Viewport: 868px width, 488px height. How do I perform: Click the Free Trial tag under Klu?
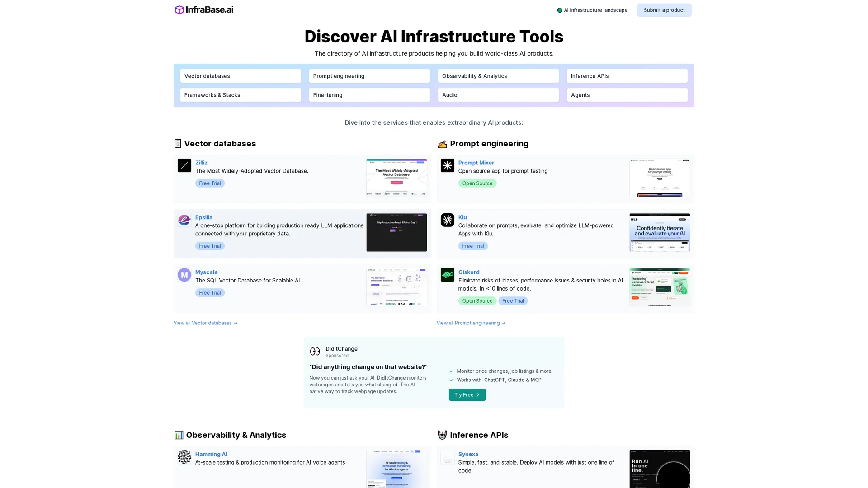click(x=473, y=246)
